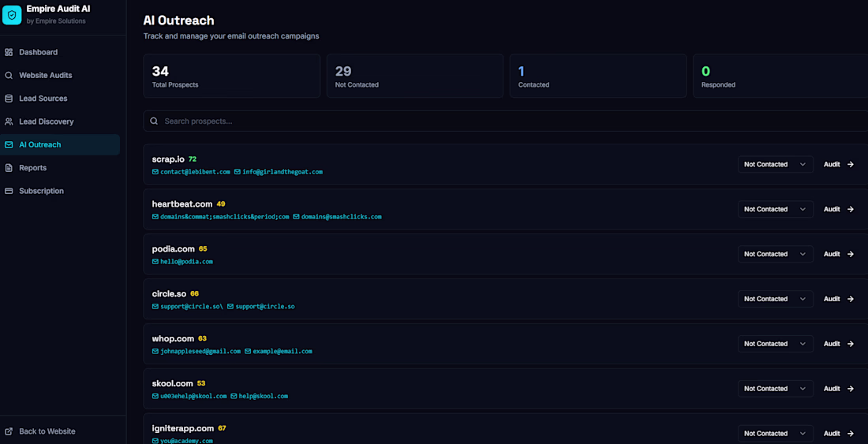
Task: Click the Back to Website external-link icon
Action: (x=9, y=431)
